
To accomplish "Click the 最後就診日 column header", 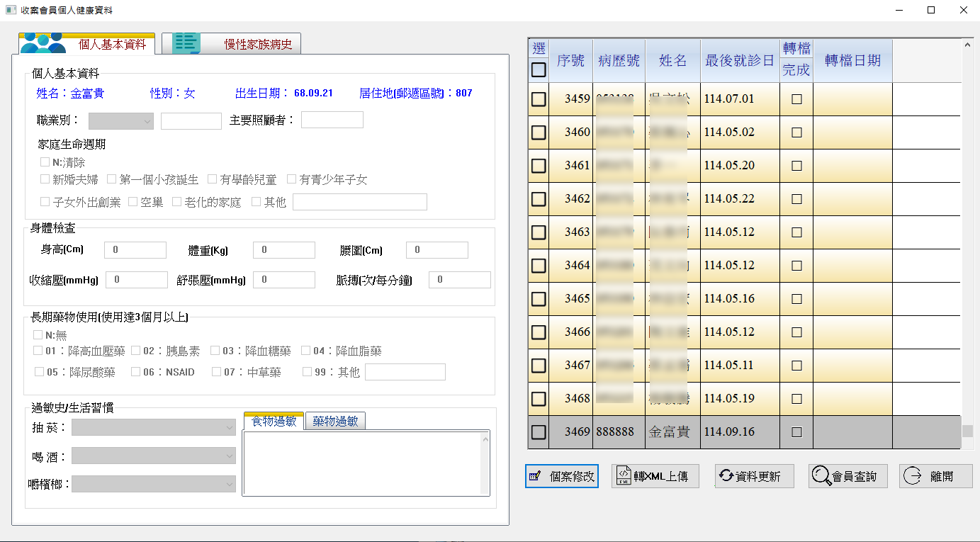I will pyautogui.click(x=740, y=61).
